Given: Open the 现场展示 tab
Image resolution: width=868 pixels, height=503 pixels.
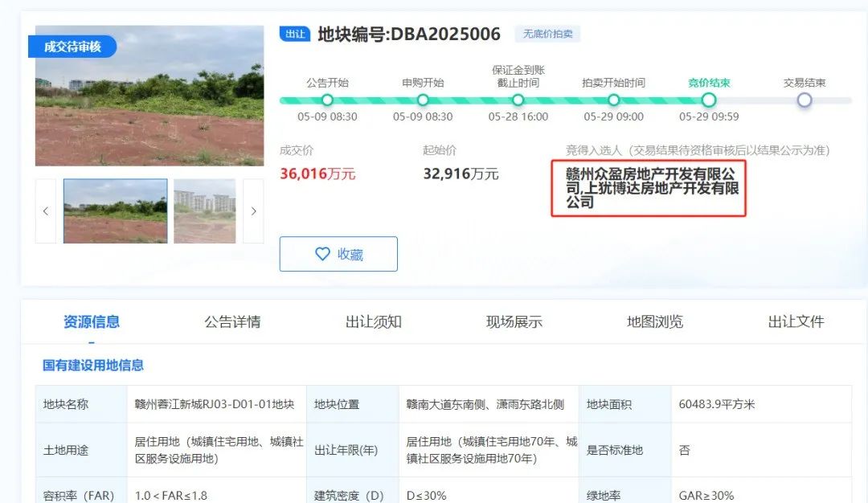Looking at the screenshot, I should coord(514,322).
